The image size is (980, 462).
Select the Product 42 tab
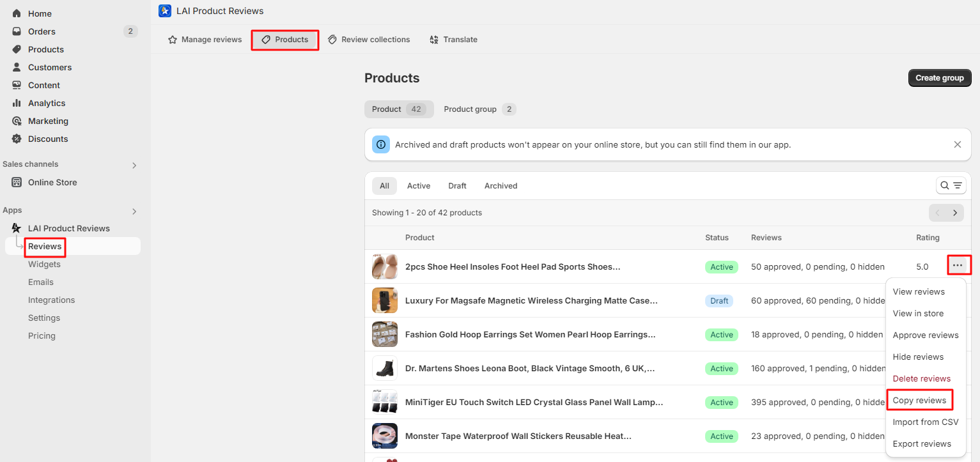[399, 109]
